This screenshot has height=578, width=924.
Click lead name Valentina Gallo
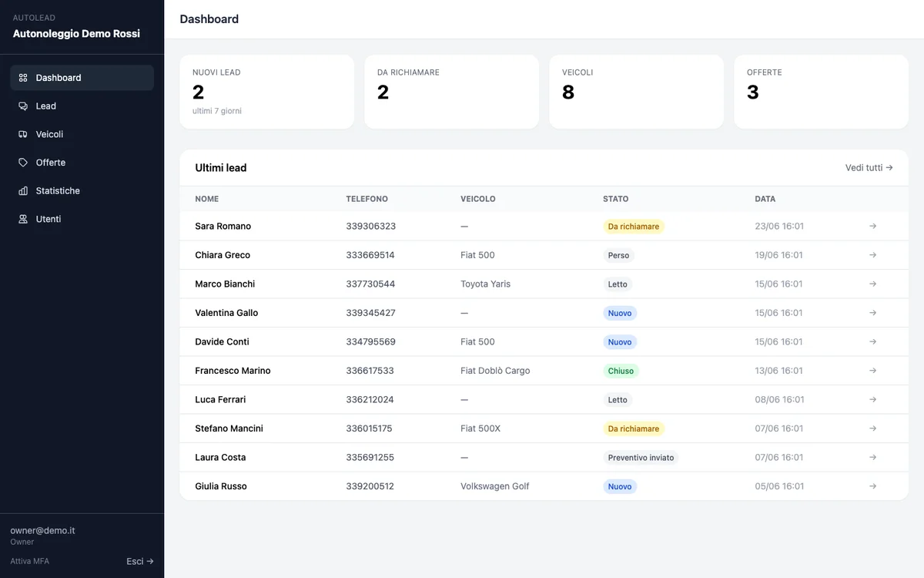click(226, 313)
